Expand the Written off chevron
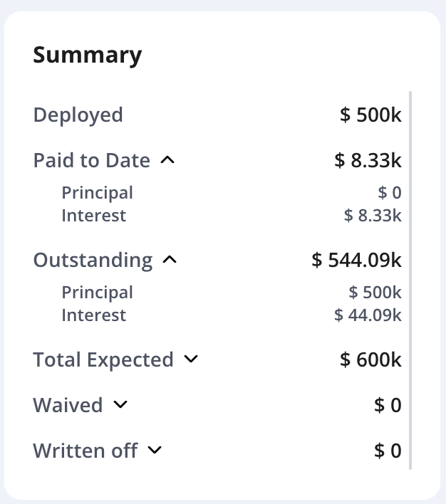This screenshot has height=504, width=446. [155, 450]
